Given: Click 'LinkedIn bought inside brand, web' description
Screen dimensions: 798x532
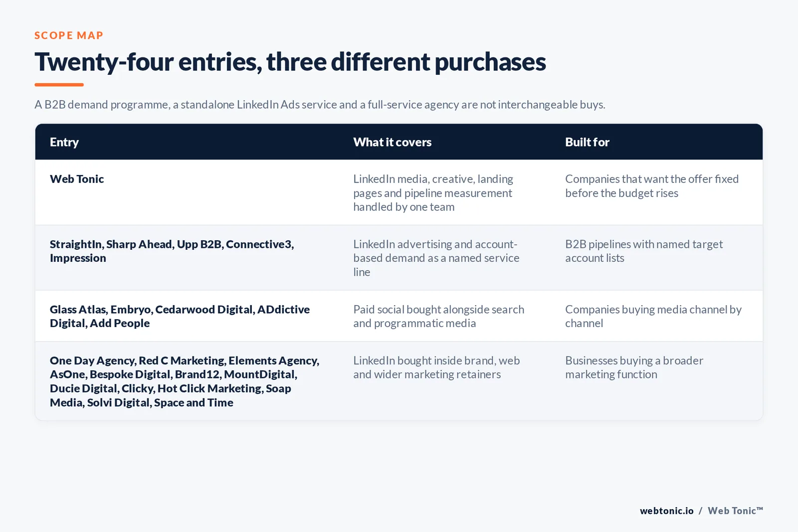Looking at the screenshot, I should pos(436,367).
